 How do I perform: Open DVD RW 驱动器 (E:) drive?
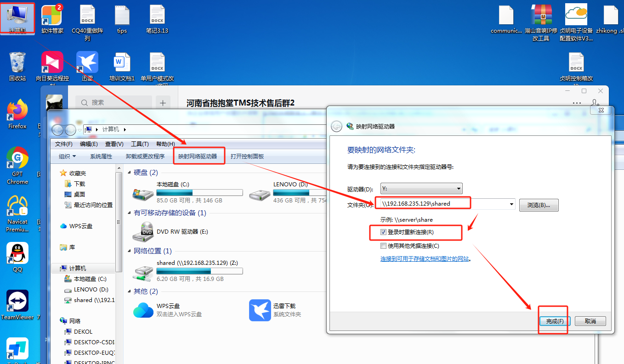click(171, 232)
